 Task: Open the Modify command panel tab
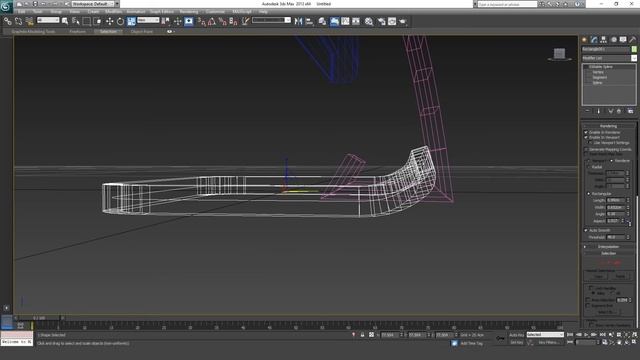[x=594, y=40]
